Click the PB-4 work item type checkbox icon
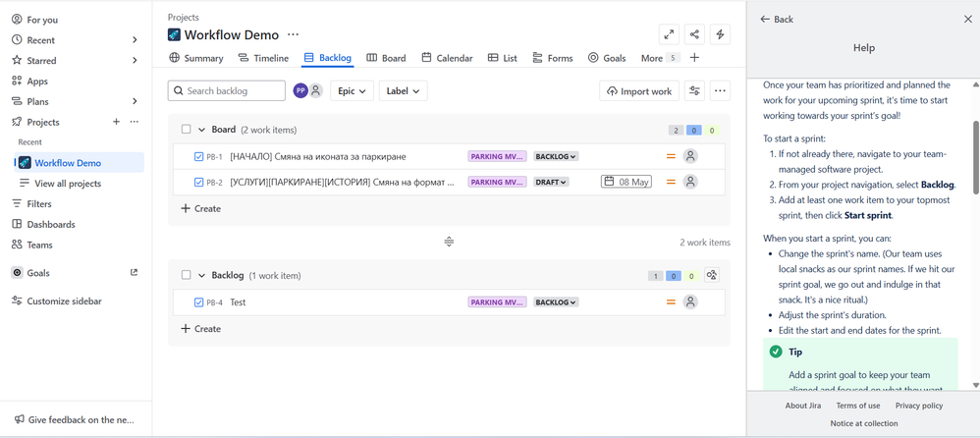This screenshot has width=980, height=438. pos(198,302)
